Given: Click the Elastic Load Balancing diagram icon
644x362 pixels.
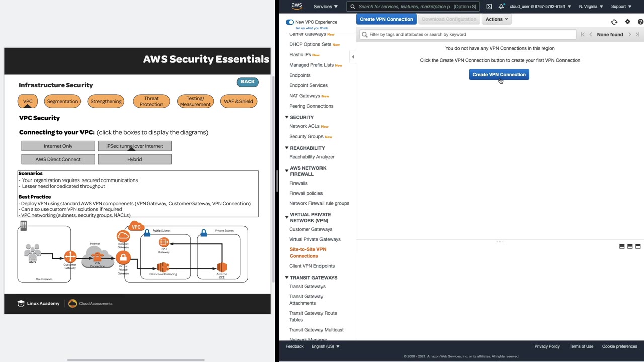Looking at the screenshot, I should 163,266.
